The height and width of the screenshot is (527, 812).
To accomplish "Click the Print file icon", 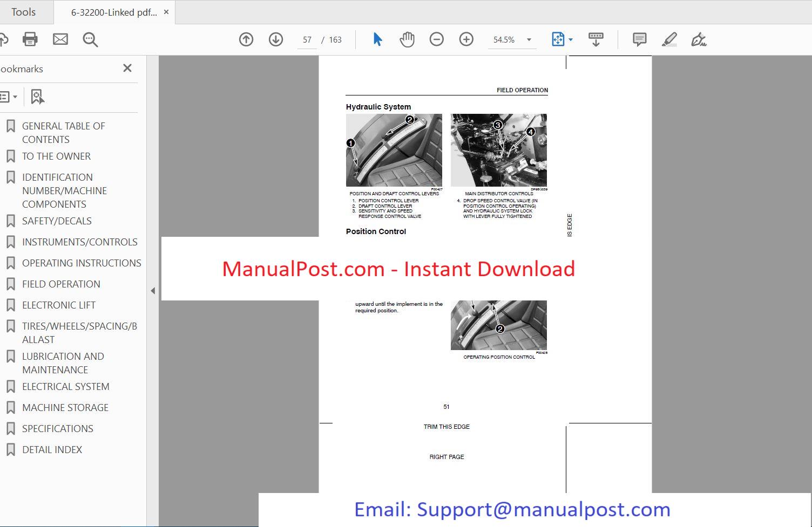I will pyautogui.click(x=30, y=39).
